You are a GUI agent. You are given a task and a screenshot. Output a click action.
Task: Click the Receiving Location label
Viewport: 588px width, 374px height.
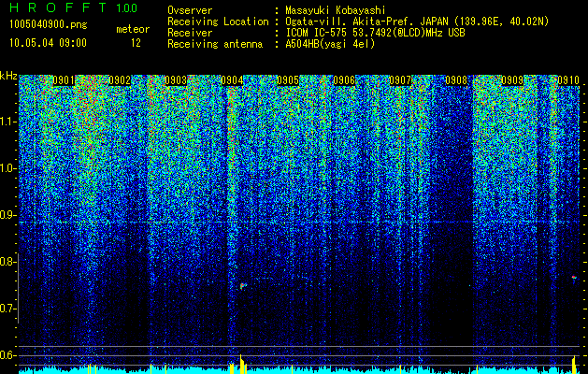pos(218,22)
